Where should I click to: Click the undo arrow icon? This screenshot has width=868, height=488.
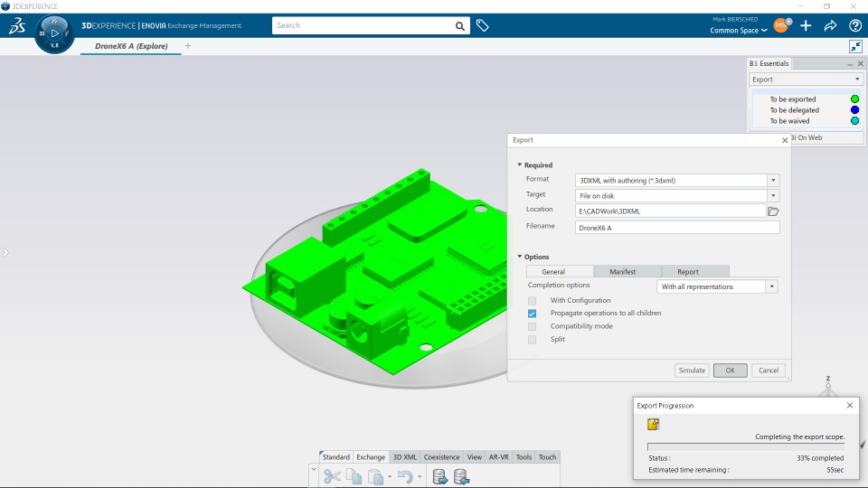click(405, 476)
